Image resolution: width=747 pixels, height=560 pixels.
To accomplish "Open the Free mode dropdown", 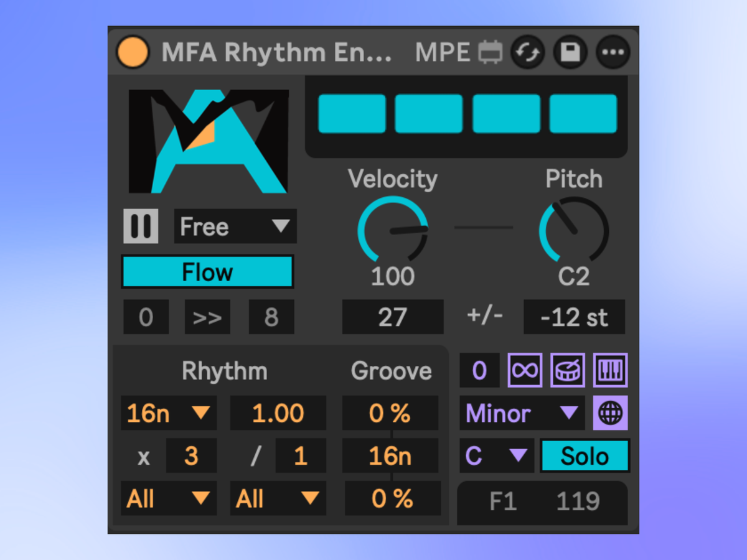I will click(235, 226).
